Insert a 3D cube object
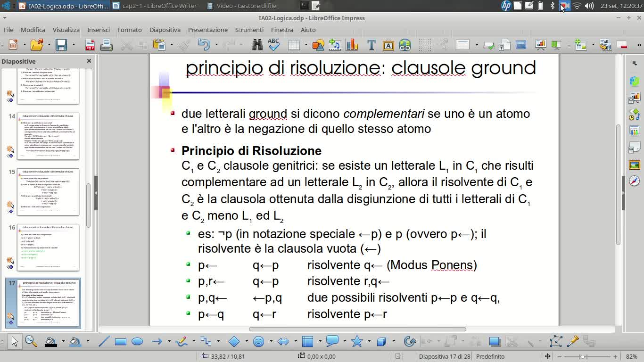644x362 pixels. 381,341
